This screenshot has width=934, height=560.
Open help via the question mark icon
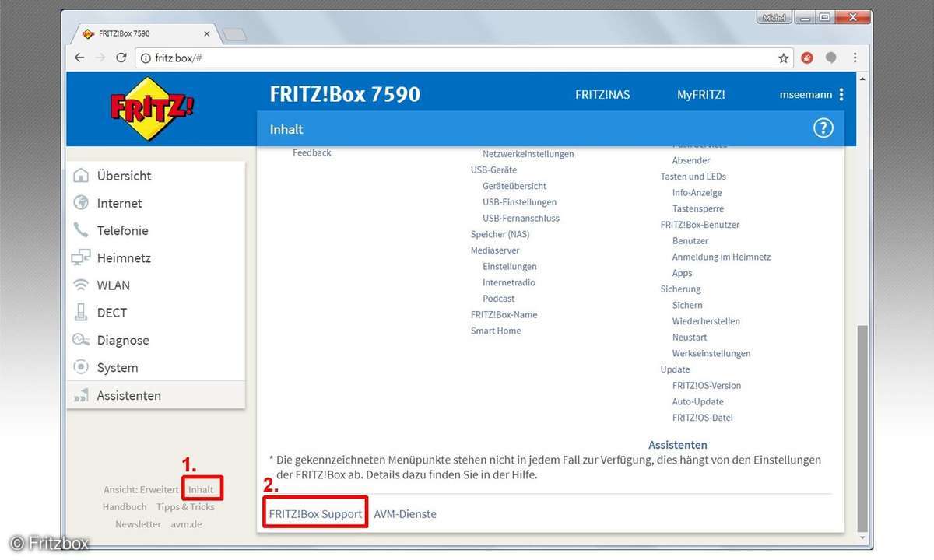pyautogui.click(x=823, y=129)
